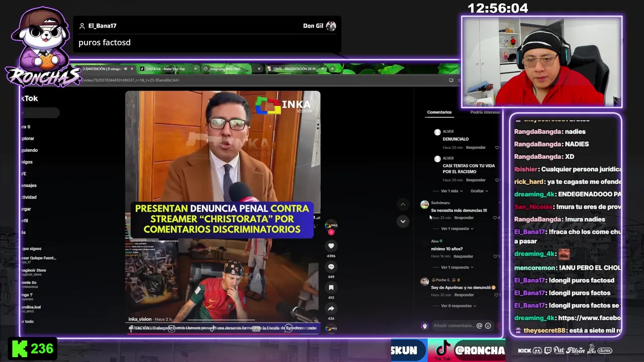Open browser cast icon in address bar
Viewport: 644px width, 362px height.
451,80
